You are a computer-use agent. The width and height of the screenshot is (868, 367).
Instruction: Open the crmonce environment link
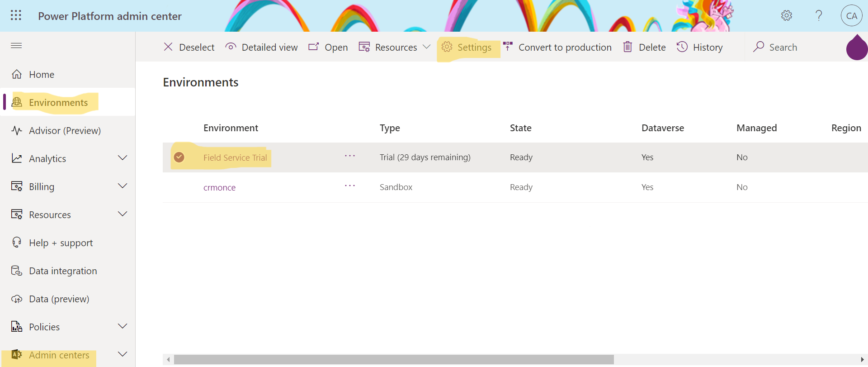click(x=219, y=187)
